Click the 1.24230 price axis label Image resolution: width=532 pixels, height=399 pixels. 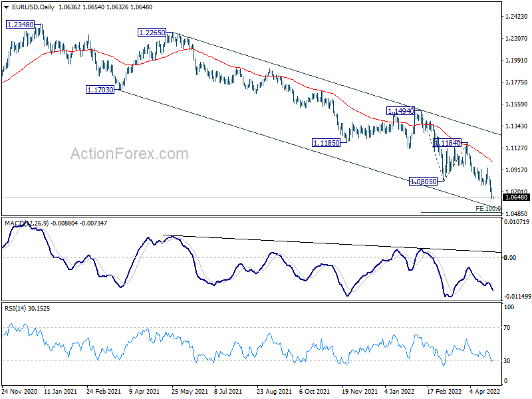(x=517, y=16)
